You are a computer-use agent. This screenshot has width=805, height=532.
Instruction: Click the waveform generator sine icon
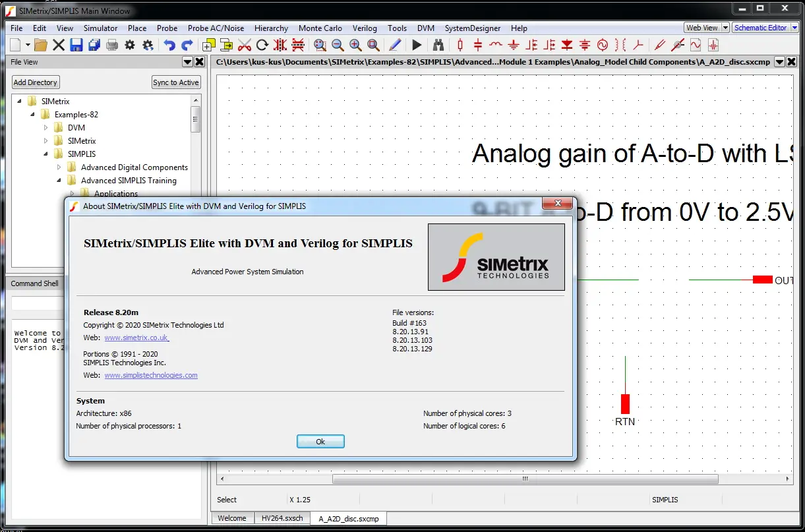click(x=696, y=45)
